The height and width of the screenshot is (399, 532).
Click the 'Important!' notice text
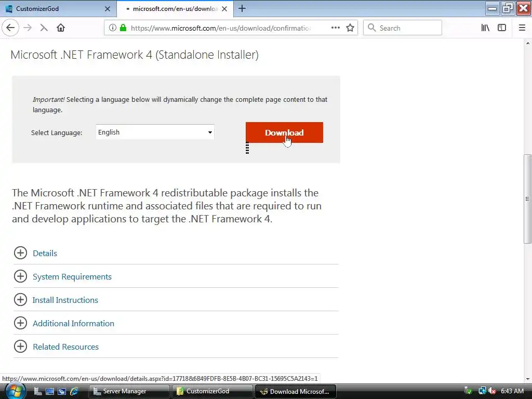(x=48, y=99)
